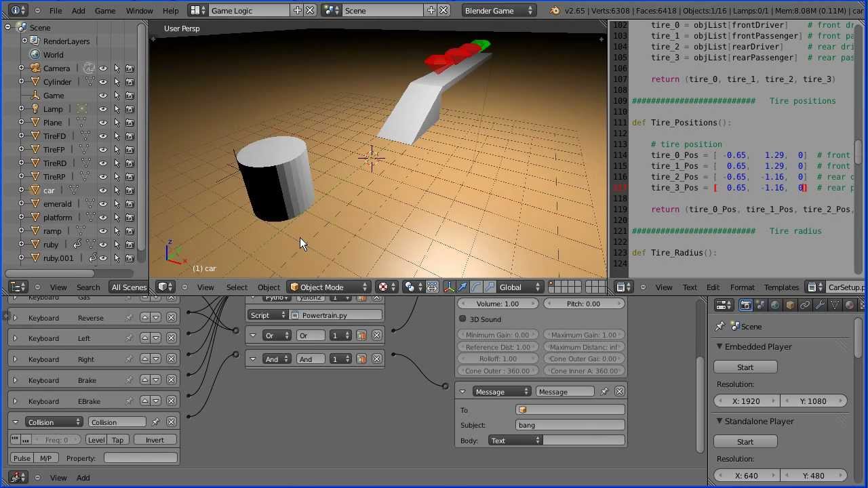Open the Constraints properties tab (chain icon)
The height and width of the screenshot is (488, 868).
[805, 305]
